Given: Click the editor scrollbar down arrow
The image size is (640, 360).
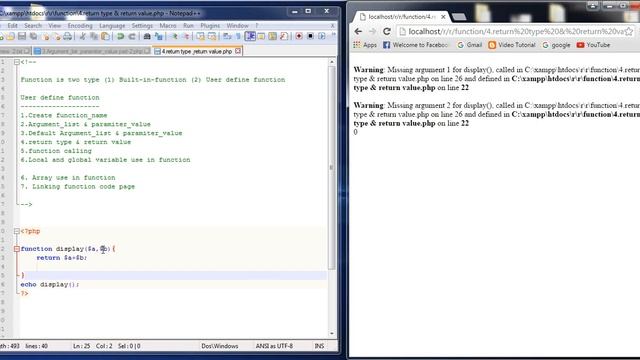Looking at the screenshot, I should [x=332, y=333].
